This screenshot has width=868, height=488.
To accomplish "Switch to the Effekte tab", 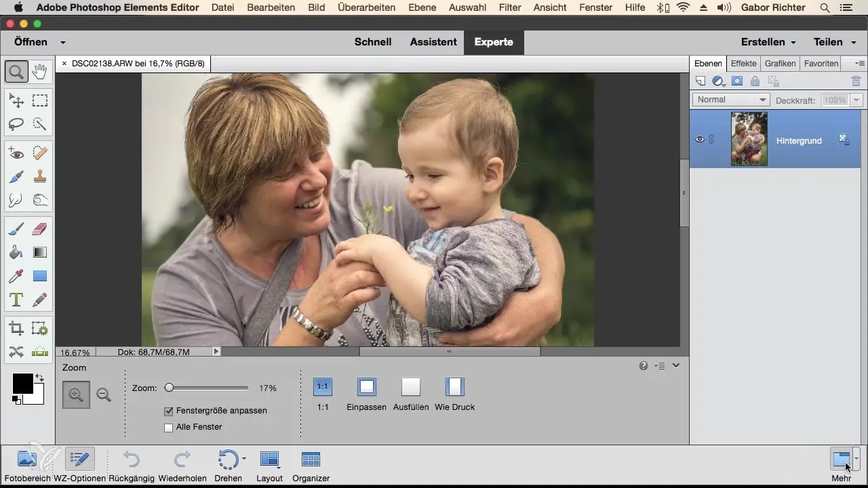I will pos(744,63).
